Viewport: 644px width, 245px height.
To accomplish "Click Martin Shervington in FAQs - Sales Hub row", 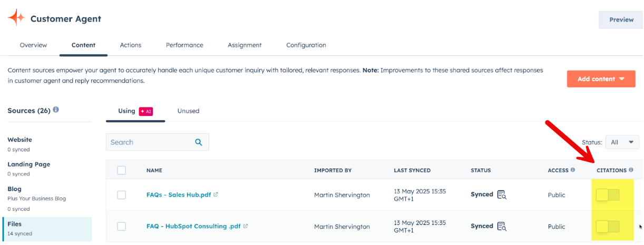I will tap(342, 195).
